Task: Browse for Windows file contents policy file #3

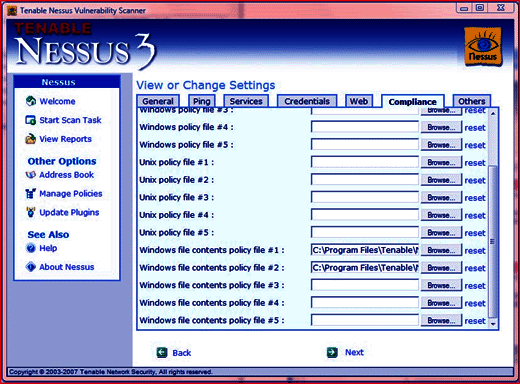Action: click(x=441, y=285)
